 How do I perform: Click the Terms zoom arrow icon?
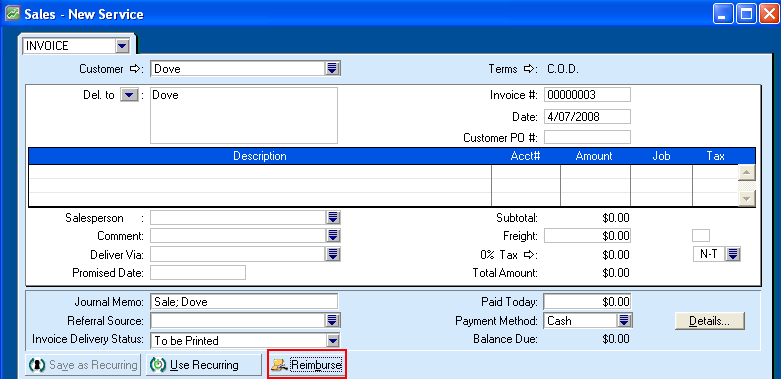pyautogui.click(x=530, y=69)
